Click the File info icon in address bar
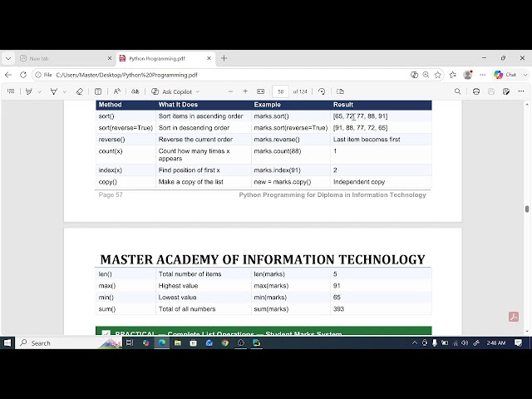Image resolution: width=532 pixels, height=399 pixels. 38,75
